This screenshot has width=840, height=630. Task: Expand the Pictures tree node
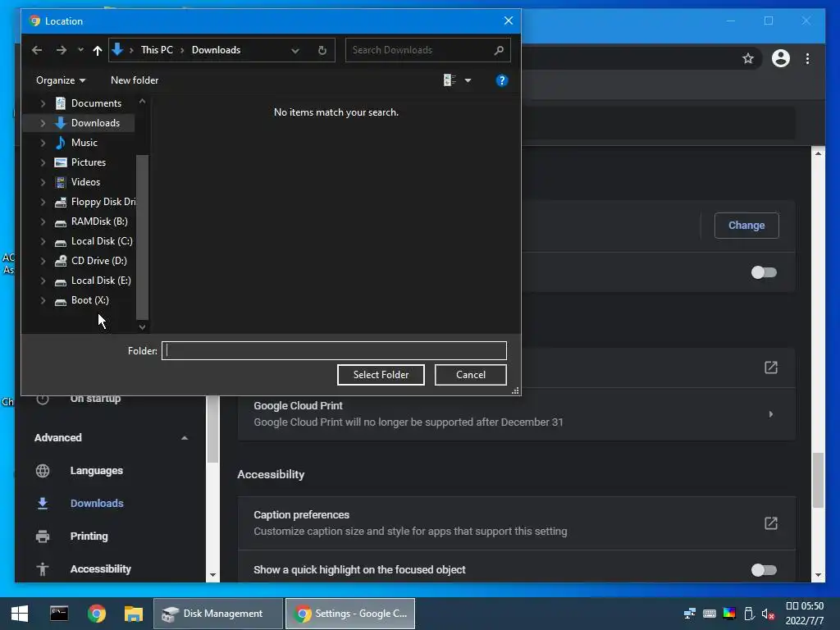click(43, 162)
